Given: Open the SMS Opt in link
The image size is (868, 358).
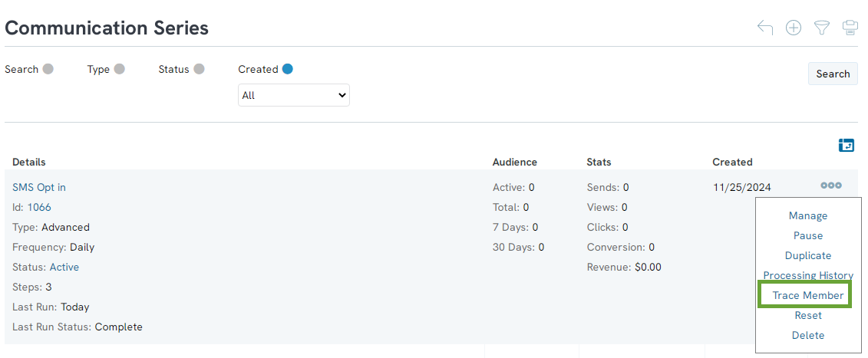Looking at the screenshot, I should pyautogui.click(x=38, y=188).
